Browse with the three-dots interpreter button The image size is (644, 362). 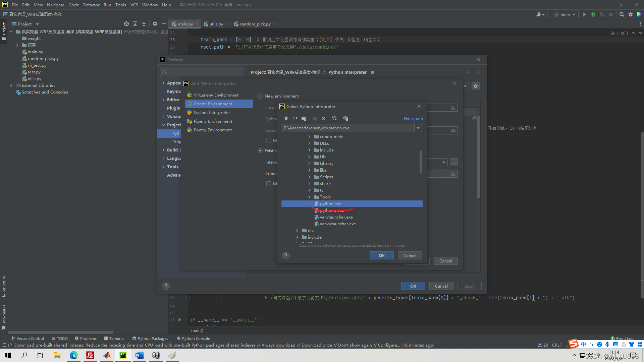(454, 163)
